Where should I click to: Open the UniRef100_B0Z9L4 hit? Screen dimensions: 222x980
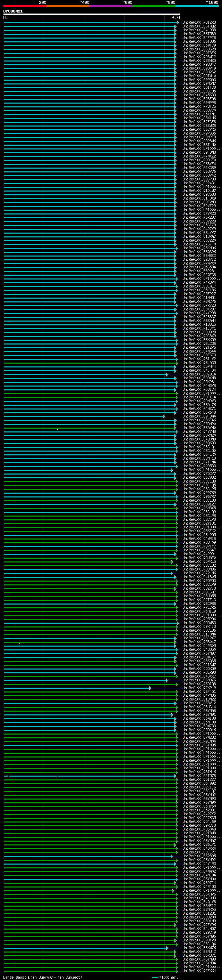(x=199, y=374)
